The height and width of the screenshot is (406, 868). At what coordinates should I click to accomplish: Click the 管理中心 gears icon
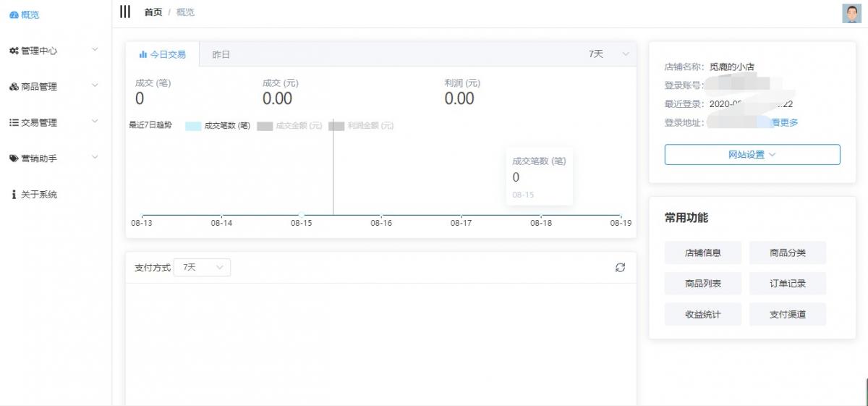pyautogui.click(x=14, y=51)
